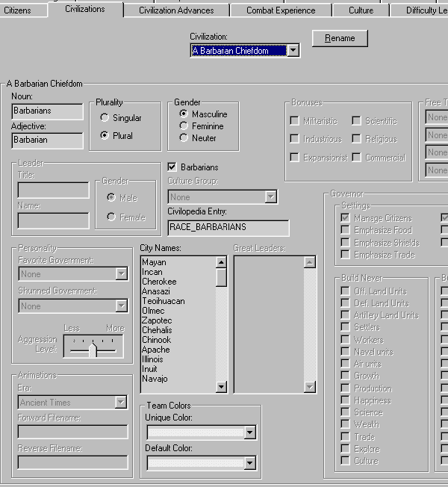Open the Culture tab
Viewport: 448px width, 487px height.
tap(361, 10)
